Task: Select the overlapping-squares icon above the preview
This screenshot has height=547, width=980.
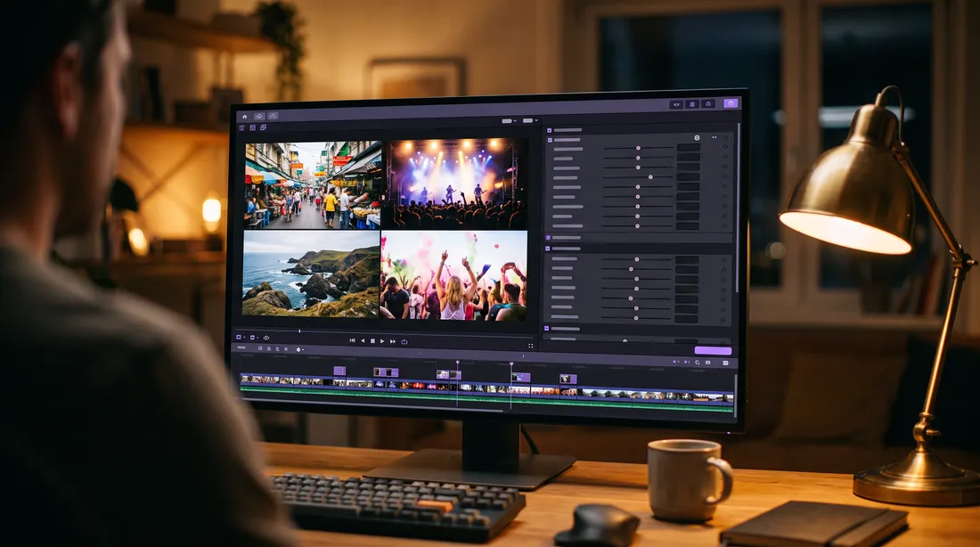Action: (x=263, y=127)
